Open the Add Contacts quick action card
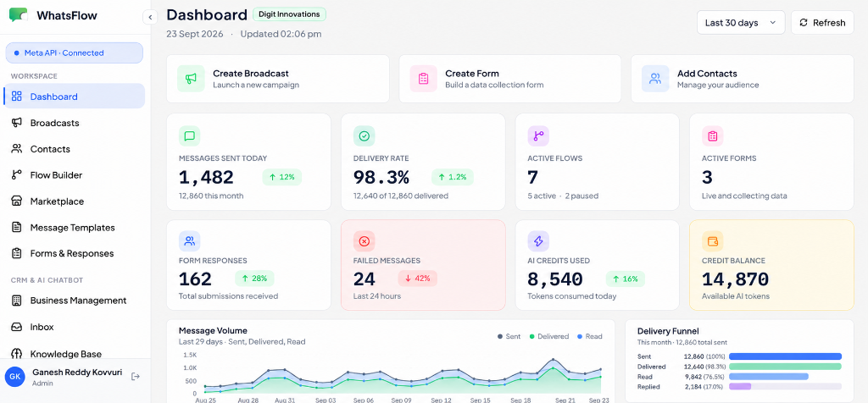Image resolution: width=868 pixels, height=403 pixels. (743, 79)
